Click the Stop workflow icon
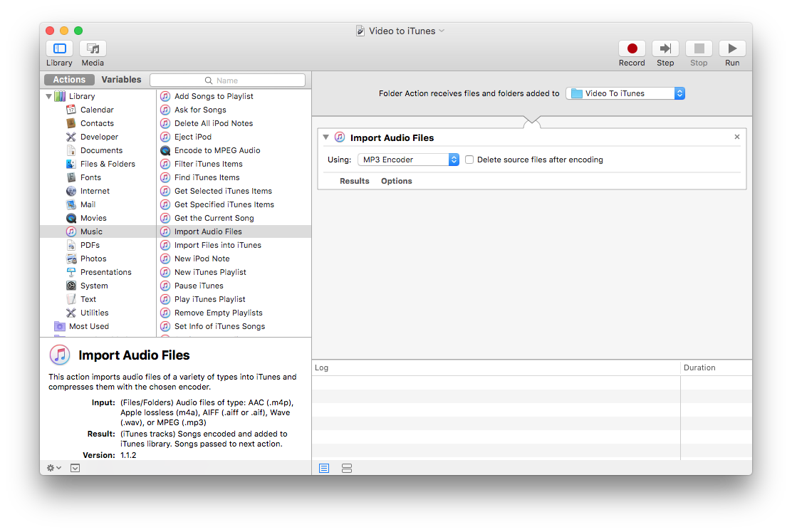 pos(699,48)
